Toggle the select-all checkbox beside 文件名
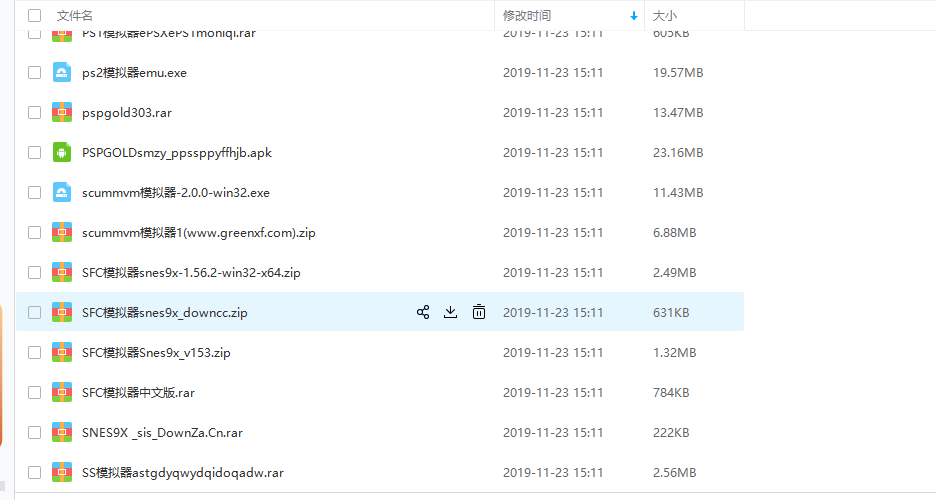This screenshot has width=936, height=500. tap(35, 16)
